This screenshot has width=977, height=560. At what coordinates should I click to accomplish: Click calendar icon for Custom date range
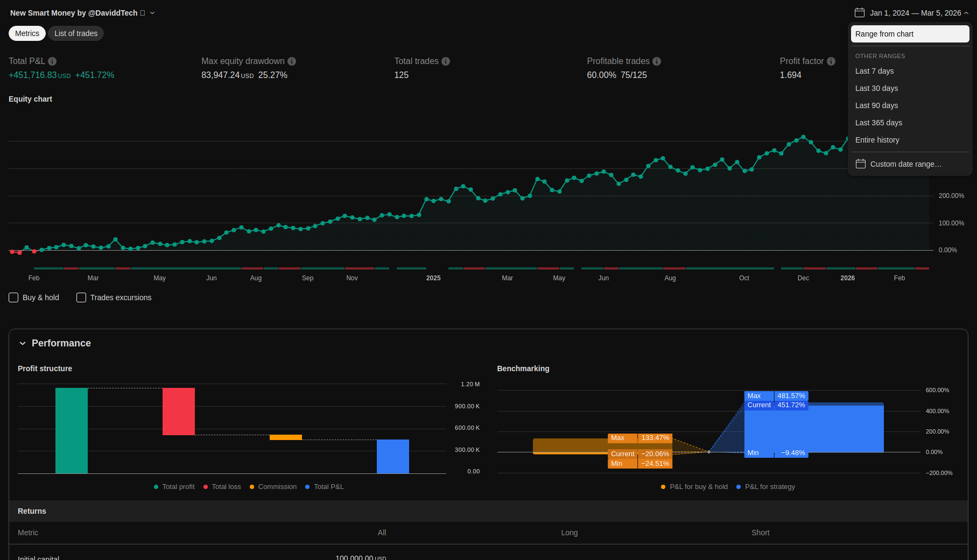point(861,164)
